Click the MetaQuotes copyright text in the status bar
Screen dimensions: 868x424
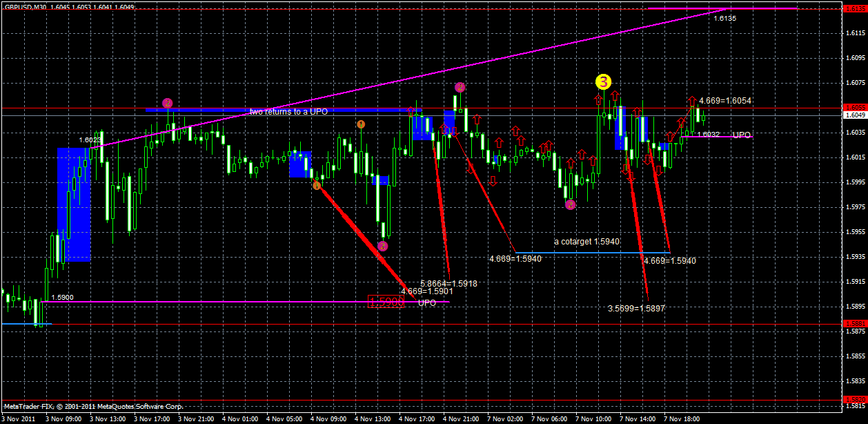(x=93, y=407)
